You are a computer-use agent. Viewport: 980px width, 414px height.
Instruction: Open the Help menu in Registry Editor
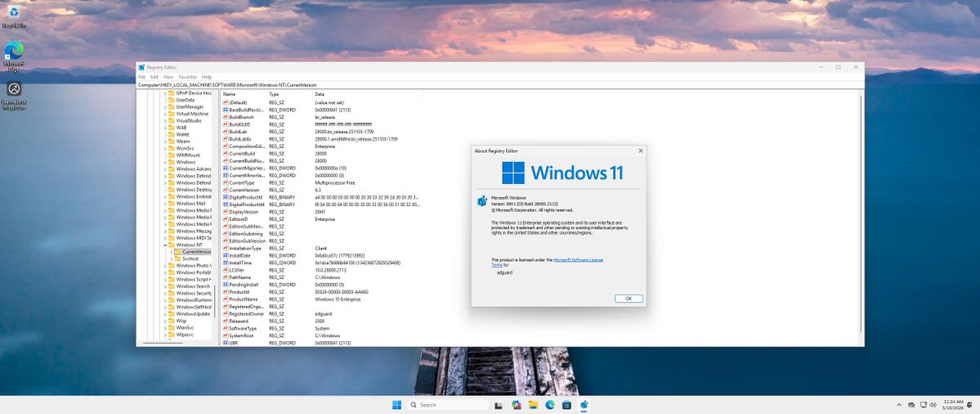click(207, 77)
